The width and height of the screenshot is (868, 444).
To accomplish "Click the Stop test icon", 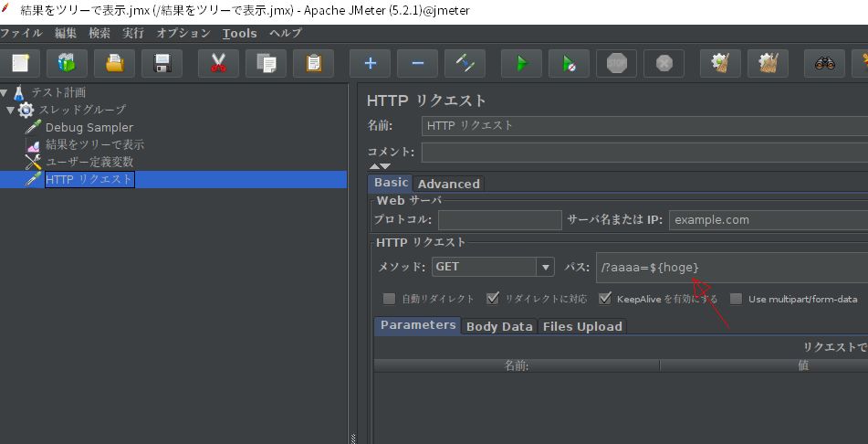I will pos(617,63).
